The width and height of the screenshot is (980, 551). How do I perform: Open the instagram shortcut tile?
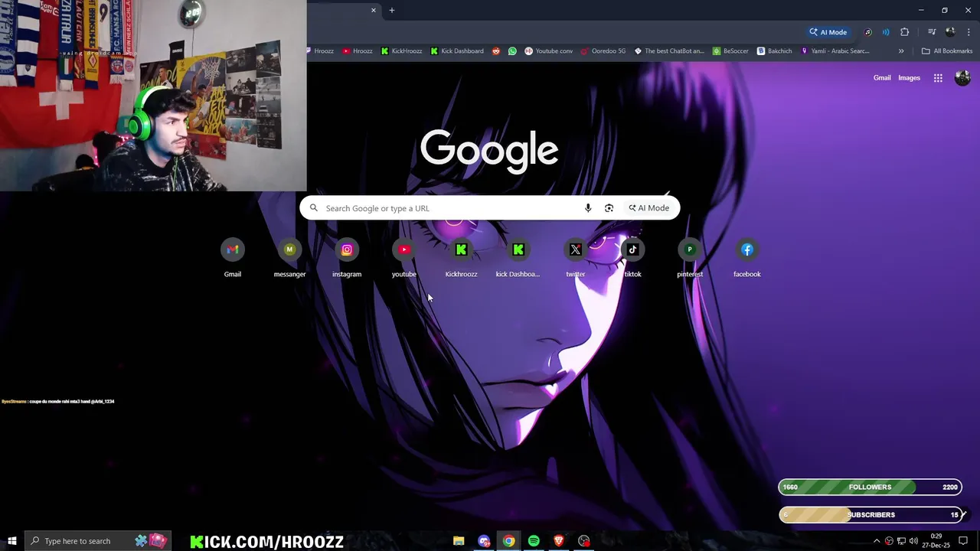(347, 259)
